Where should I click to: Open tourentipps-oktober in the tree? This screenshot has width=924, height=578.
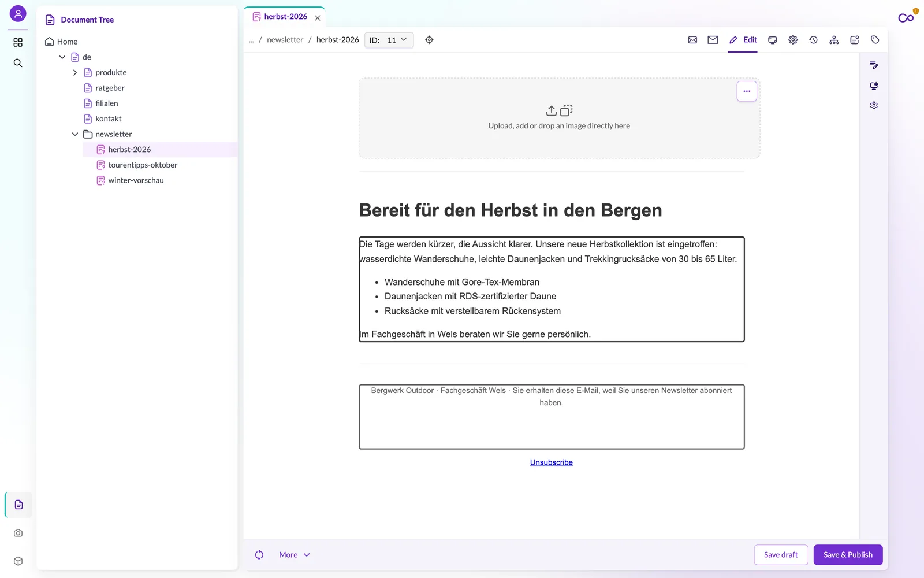[x=143, y=165]
